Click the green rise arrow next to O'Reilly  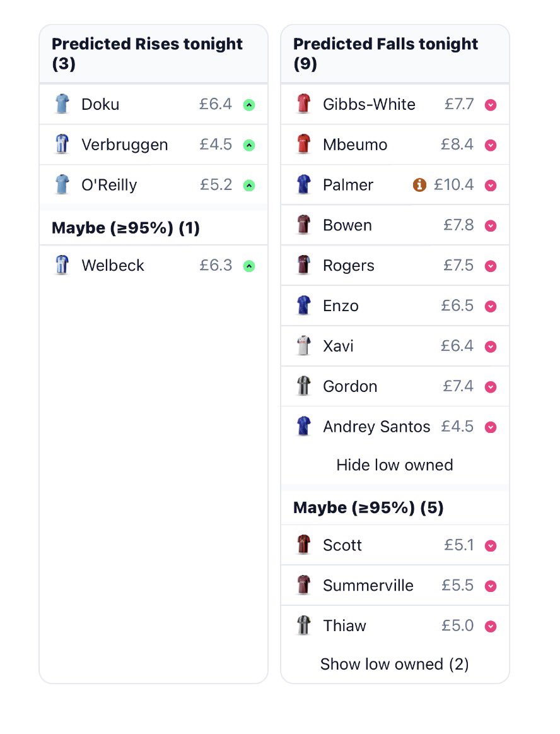point(249,186)
